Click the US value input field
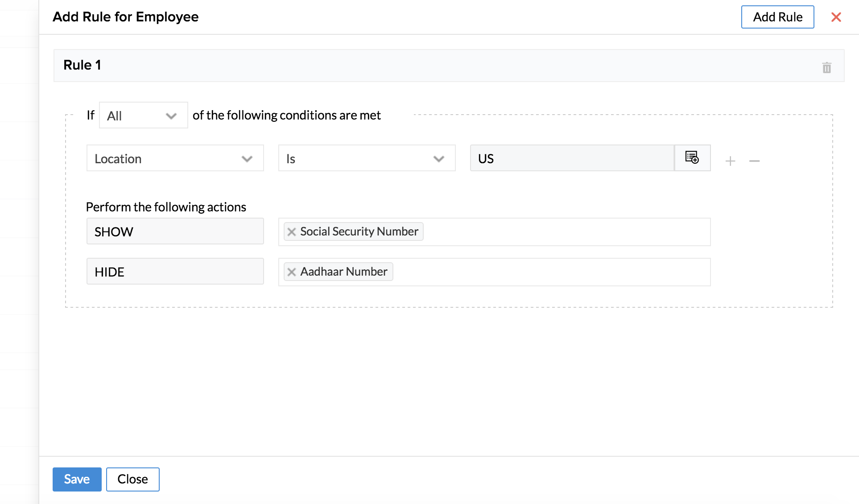Screen dimensions: 859x504 click(x=572, y=158)
